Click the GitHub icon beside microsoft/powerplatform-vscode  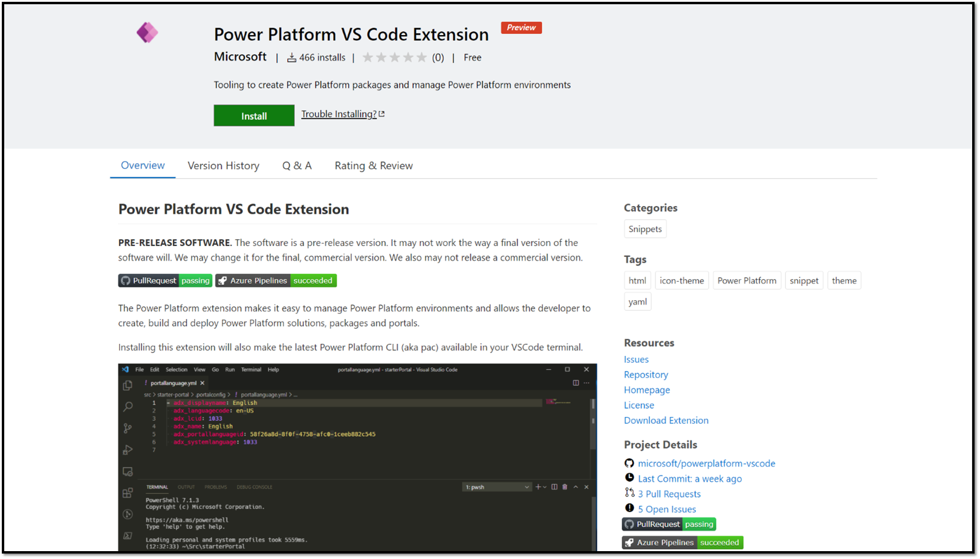(629, 464)
